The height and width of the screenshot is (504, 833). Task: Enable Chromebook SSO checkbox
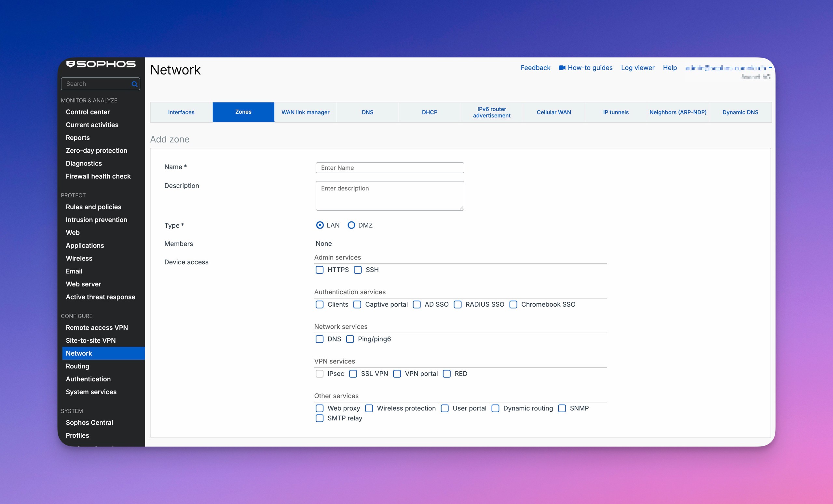coord(513,304)
